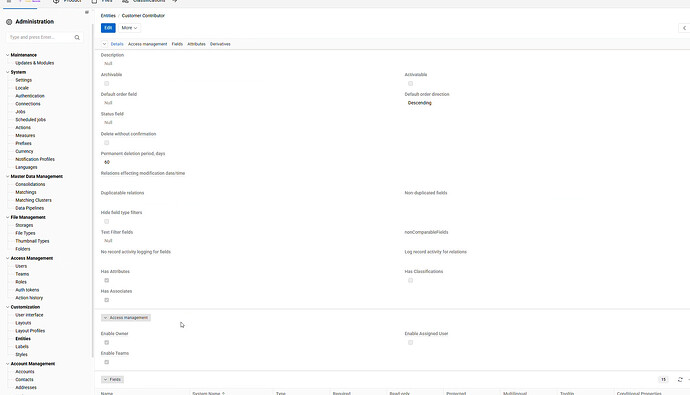Toggle Delete without confirmation checkbox

click(106, 143)
